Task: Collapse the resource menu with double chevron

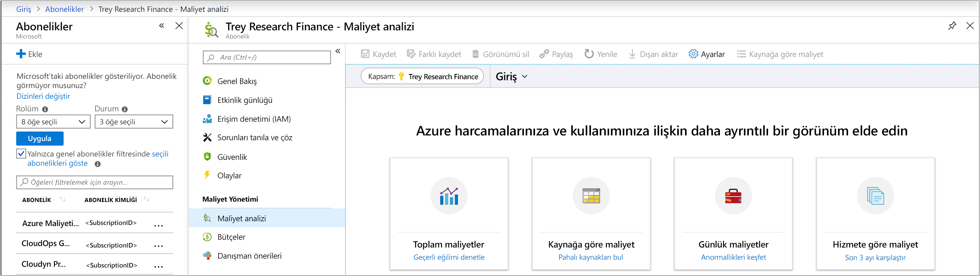Action: coord(338,51)
